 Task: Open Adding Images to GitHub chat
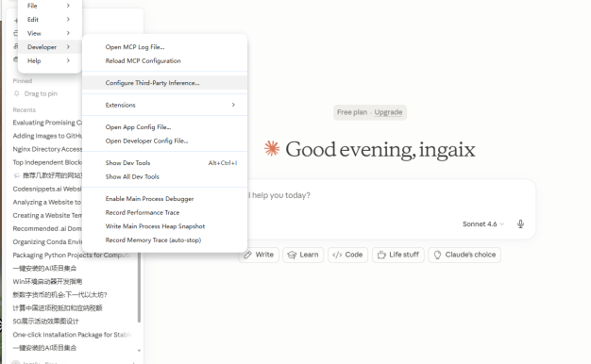[47, 136]
